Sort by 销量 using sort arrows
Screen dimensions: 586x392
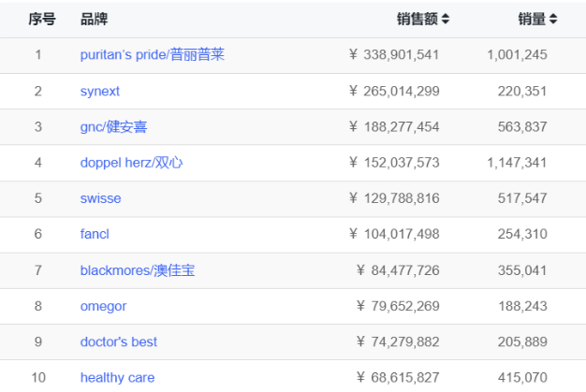(x=553, y=19)
